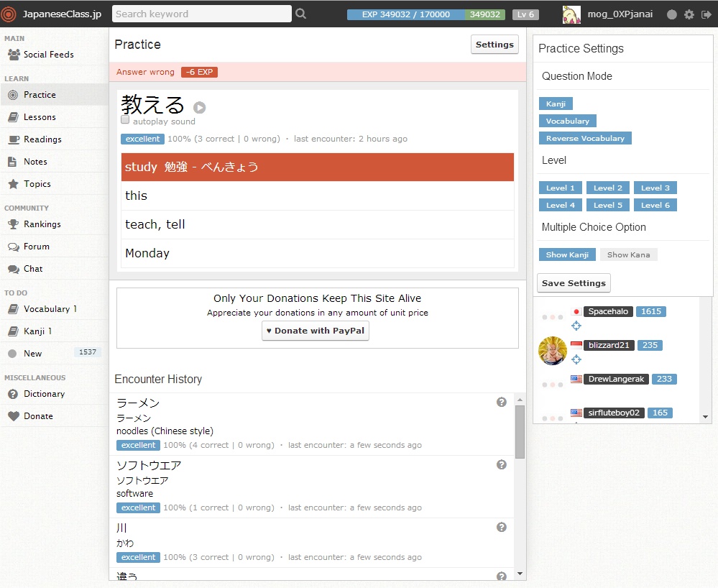Click the status circle icon in header

tap(672, 14)
